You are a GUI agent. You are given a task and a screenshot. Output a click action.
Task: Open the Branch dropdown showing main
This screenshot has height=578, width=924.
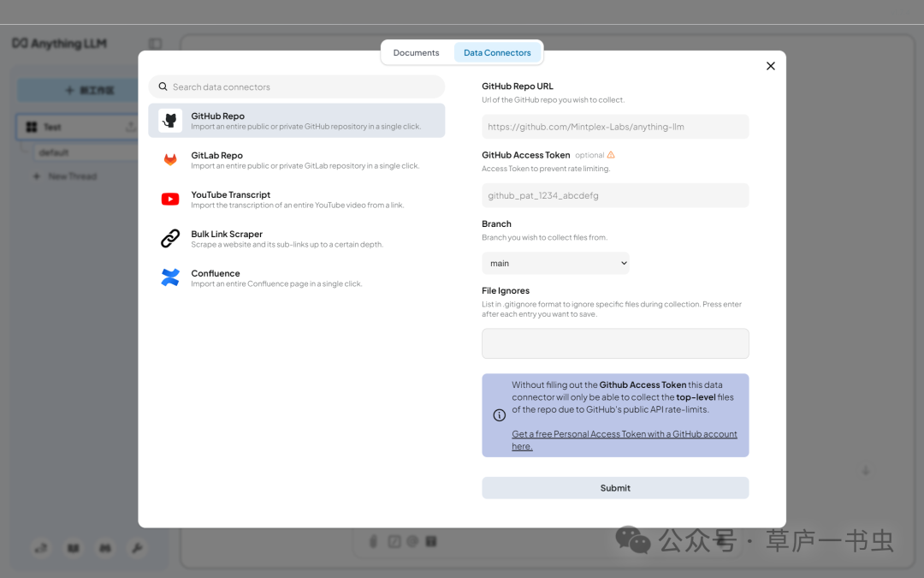pyautogui.click(x=556, y=263)
